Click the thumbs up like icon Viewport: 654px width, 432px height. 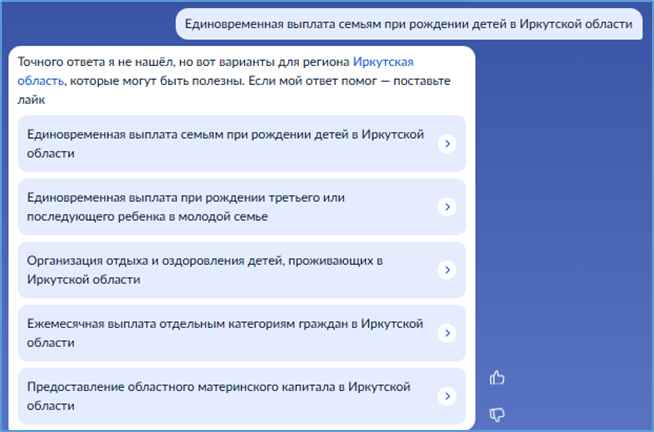click(x=497, y=378)
